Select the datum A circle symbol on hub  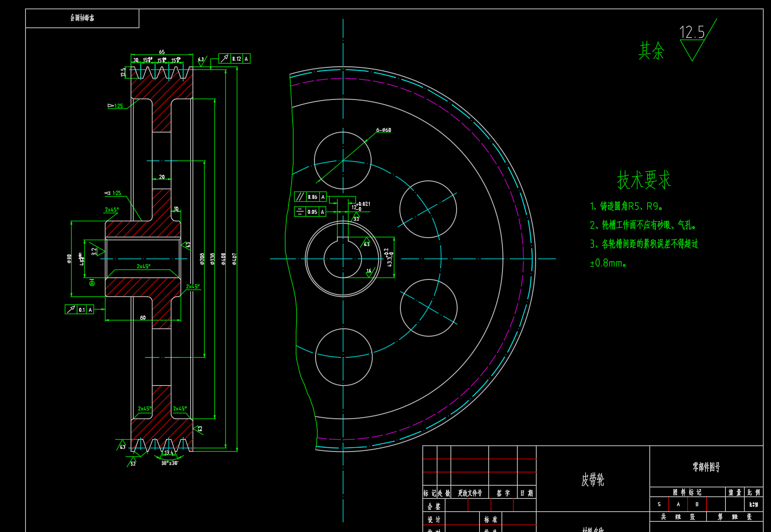pyautogui.click(x=92, y=283)
